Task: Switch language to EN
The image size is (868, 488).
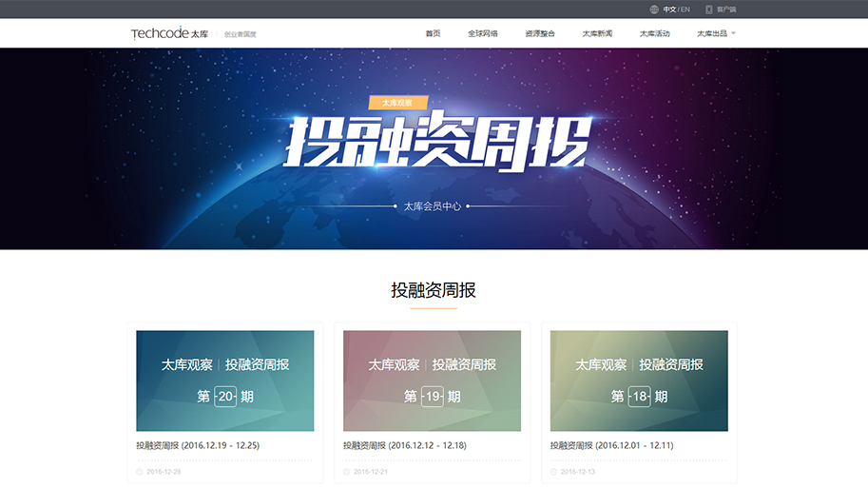Action: (685, 10)
